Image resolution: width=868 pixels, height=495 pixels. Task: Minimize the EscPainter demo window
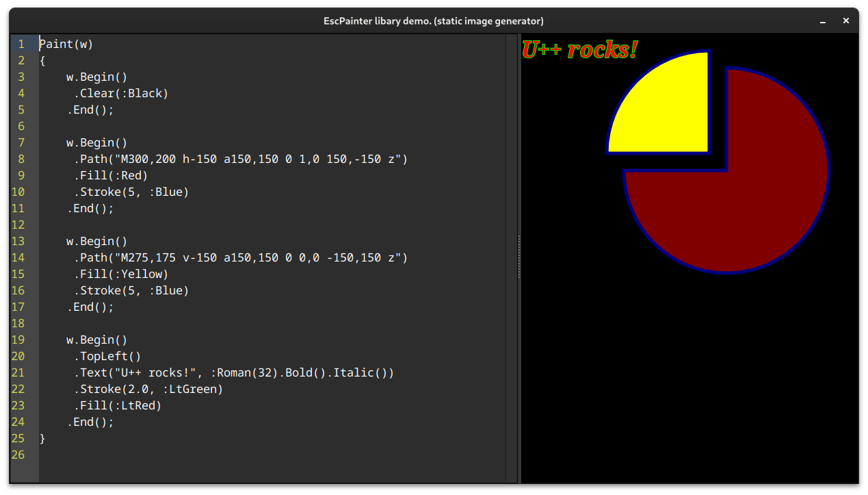pyautogui.click(x=823, y=21)
